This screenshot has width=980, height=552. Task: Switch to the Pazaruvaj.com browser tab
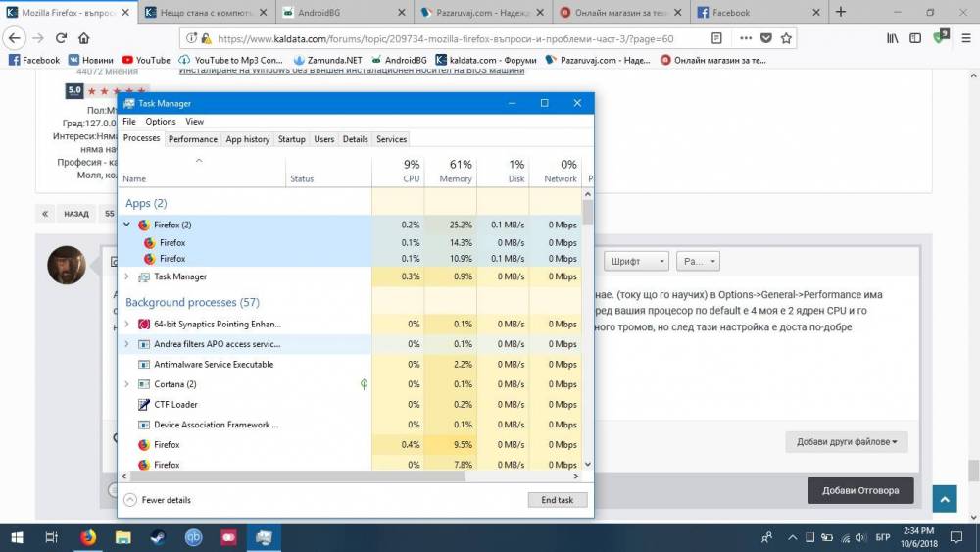pos(482,13)
